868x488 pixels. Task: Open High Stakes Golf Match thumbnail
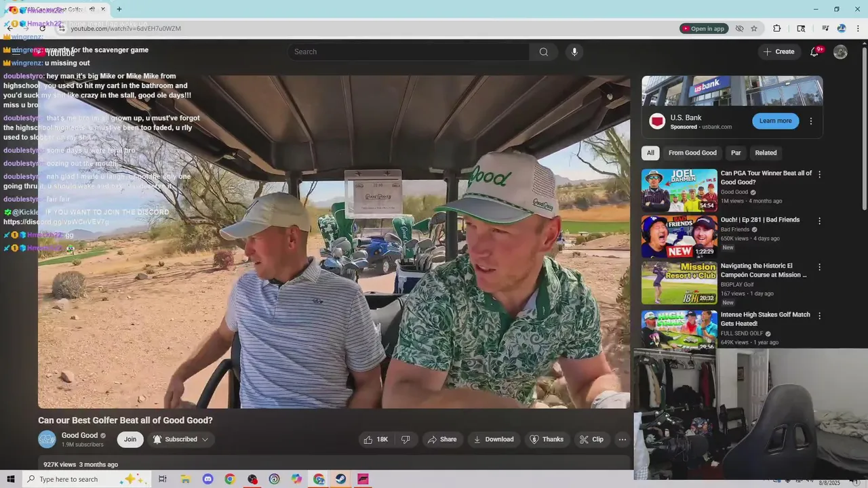point(679,329)
